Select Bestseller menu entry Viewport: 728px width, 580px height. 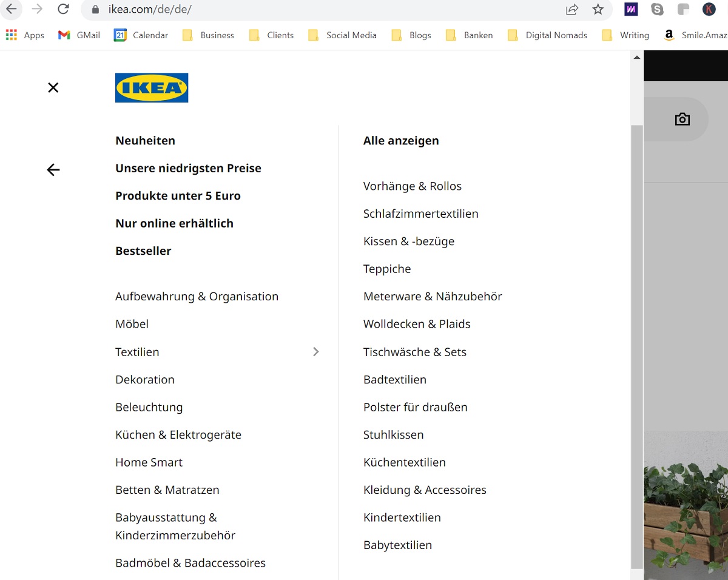143,251
